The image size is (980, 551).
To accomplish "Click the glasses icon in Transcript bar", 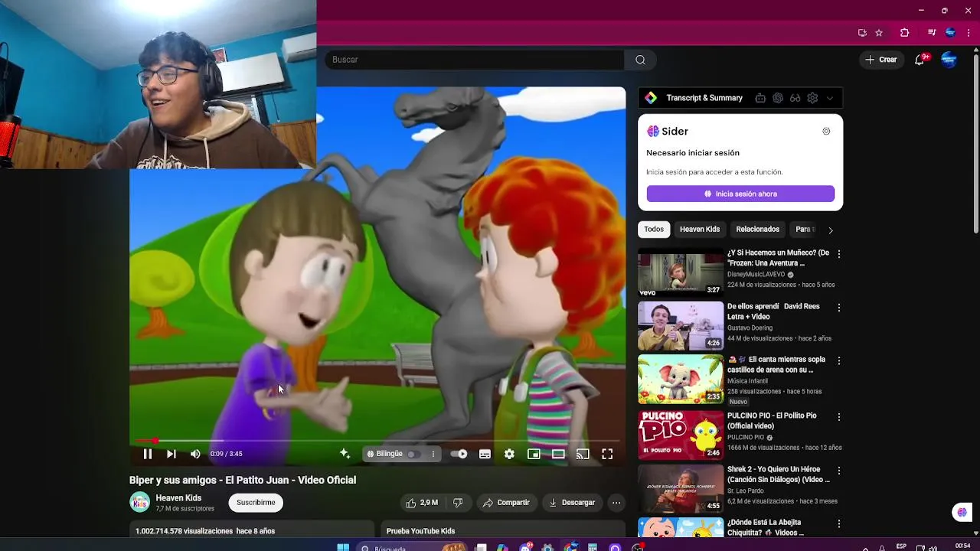I will click(795, 98).
